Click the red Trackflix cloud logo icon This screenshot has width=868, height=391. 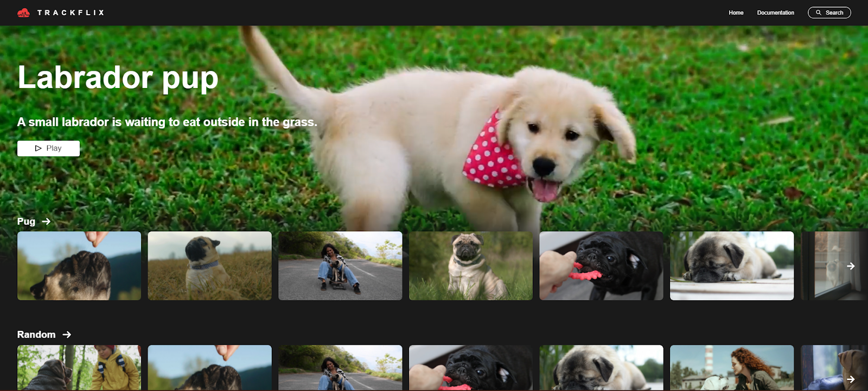23,12
